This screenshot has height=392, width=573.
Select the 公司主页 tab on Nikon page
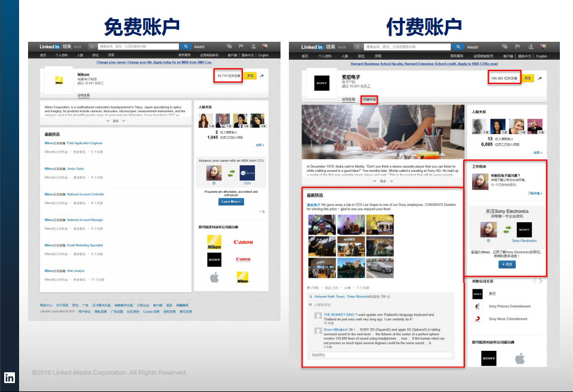pos(84,95)
